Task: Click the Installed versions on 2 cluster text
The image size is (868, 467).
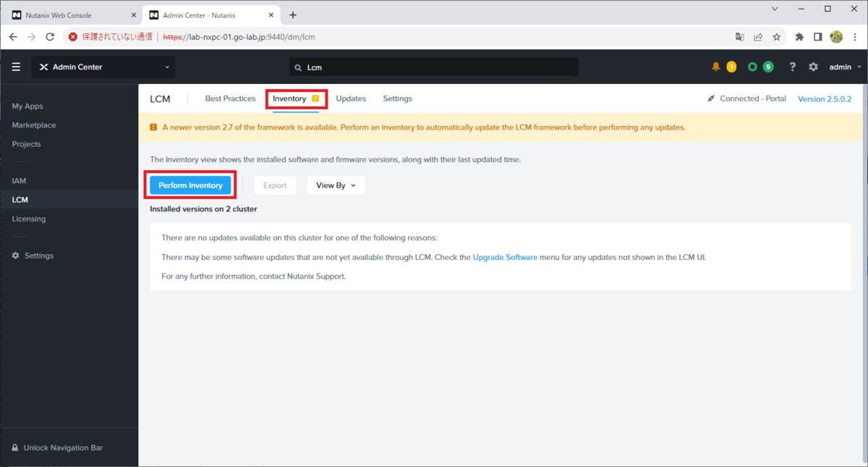Action: click(203, 209)
